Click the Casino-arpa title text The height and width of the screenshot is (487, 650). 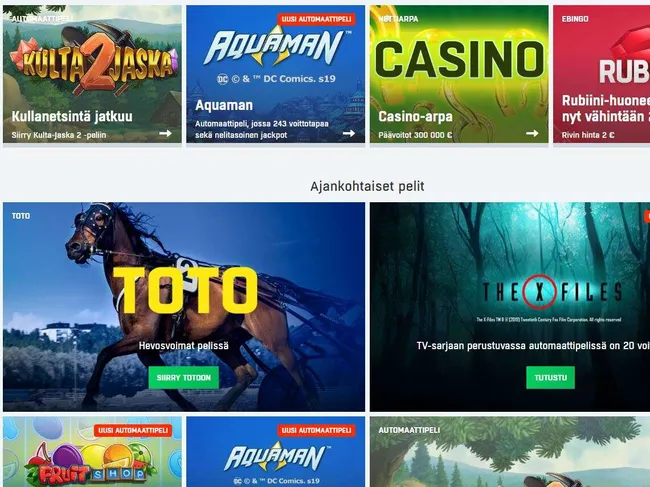click(415, 116)
